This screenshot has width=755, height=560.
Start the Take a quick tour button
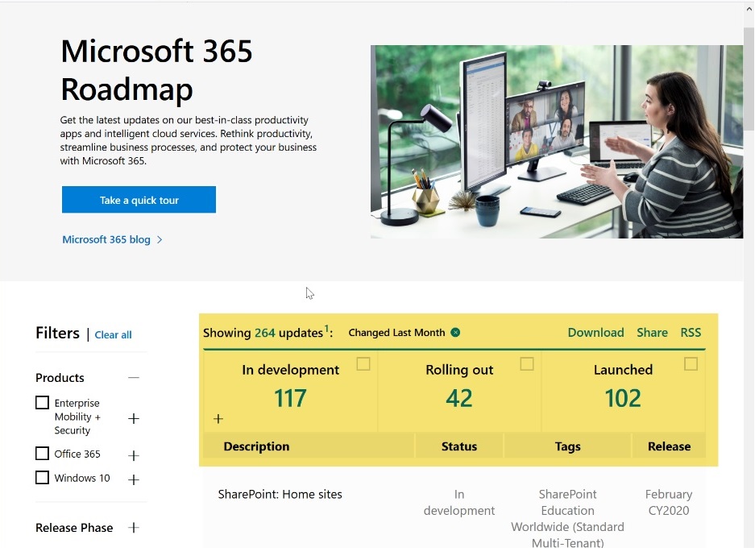(x=139, y=200)
